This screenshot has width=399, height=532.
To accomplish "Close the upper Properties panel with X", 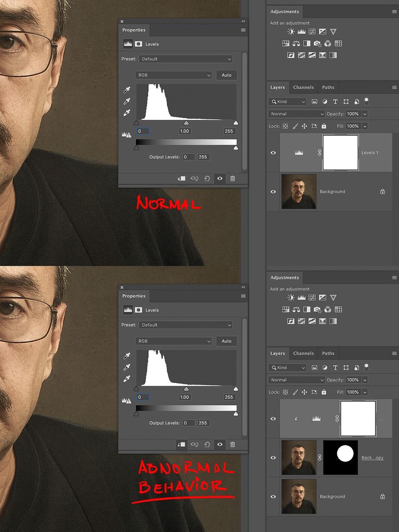I will (122, 21).
